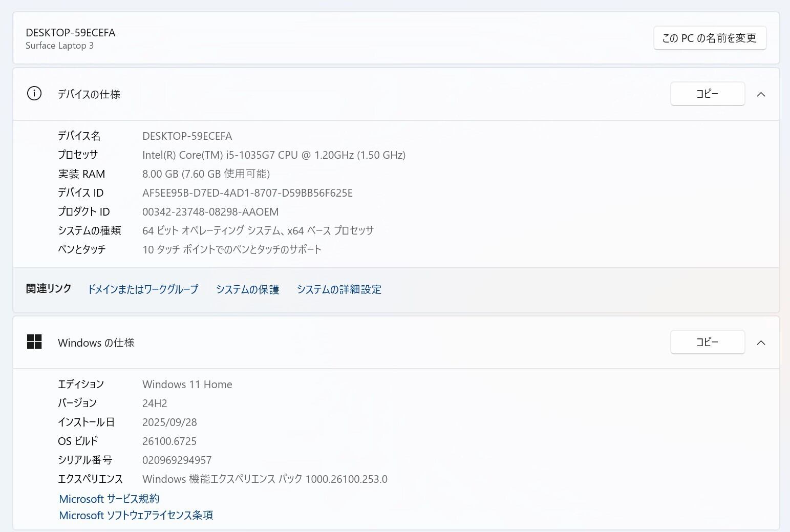Click the version value 24H2
Viewport: 790px width, 532px height.
click(x=155, y=403)
